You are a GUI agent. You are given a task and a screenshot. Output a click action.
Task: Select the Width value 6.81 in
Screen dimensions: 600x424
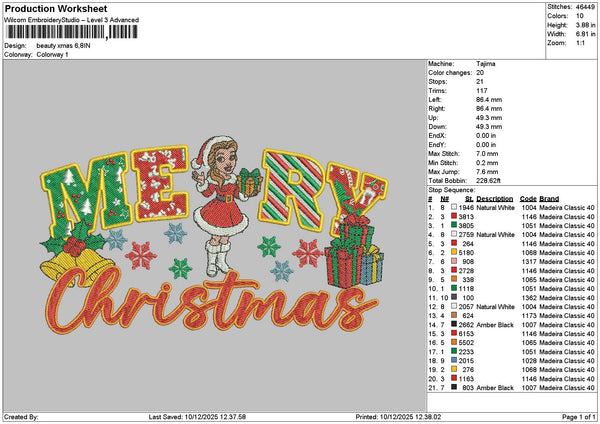point(585,34)
